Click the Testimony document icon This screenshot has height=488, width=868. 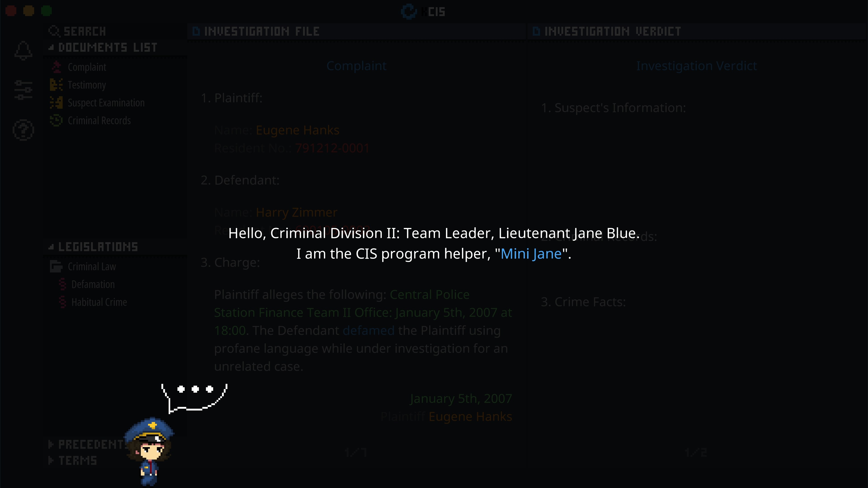[56, 84]
